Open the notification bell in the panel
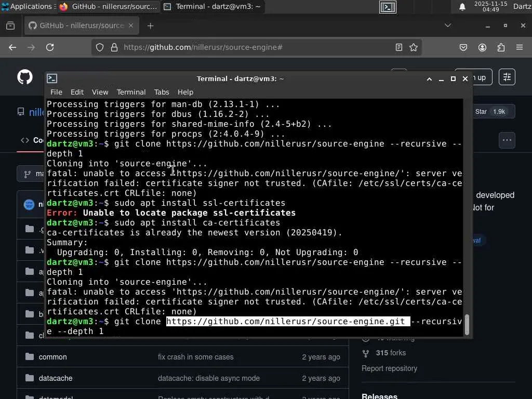Screen dimensions: 532x399 point(462,7)
